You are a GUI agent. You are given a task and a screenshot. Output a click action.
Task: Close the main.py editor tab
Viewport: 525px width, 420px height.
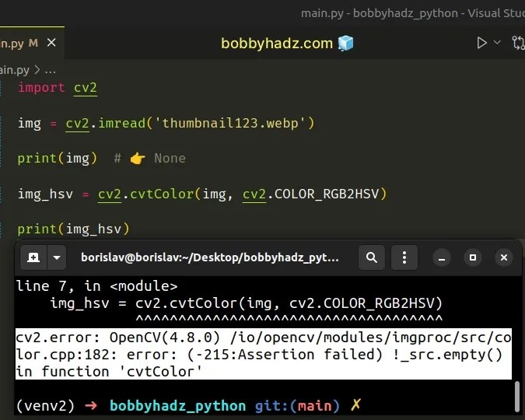click(51, 43)
